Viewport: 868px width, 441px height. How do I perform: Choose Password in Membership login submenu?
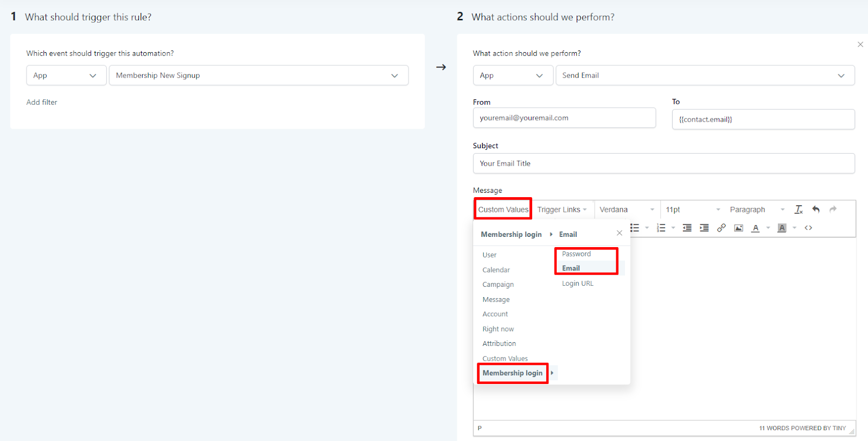click(576, 254)
